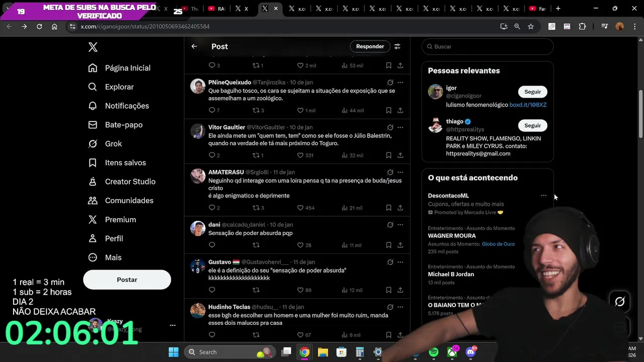This screenshot has height=362, width=644.
Task: Bookmark PNineQueixudo's post
Action: (x=388, y=110)
